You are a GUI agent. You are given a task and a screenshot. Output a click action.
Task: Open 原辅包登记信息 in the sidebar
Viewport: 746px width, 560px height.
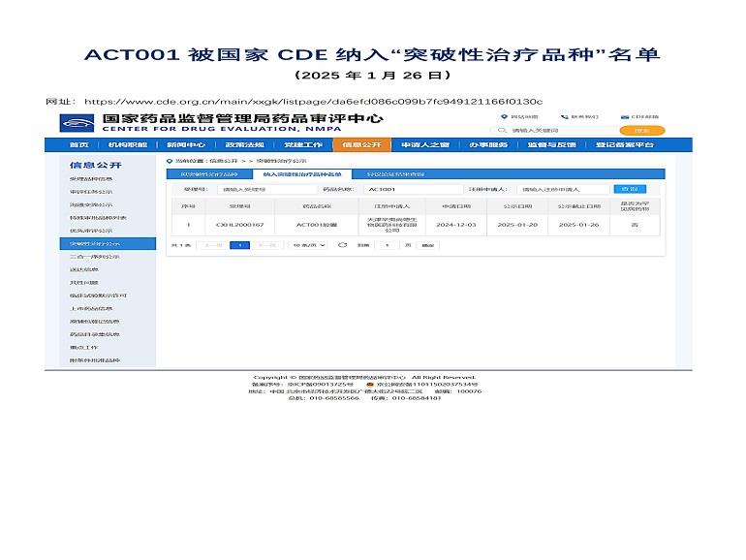coord(94,321)
